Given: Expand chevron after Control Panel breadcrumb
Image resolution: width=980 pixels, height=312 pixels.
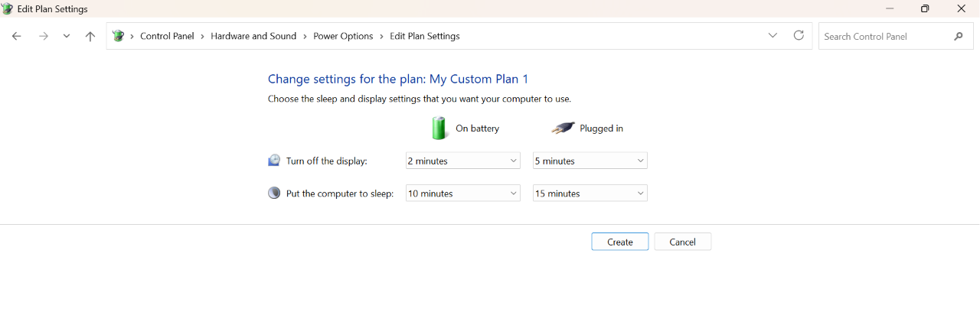Looking at the screenshot, I should 203,36.
